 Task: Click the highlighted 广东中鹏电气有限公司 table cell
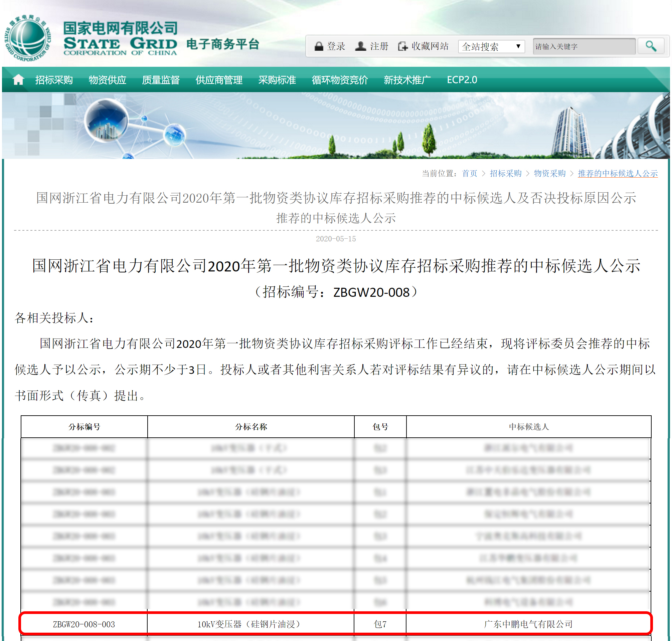[528, 624]
